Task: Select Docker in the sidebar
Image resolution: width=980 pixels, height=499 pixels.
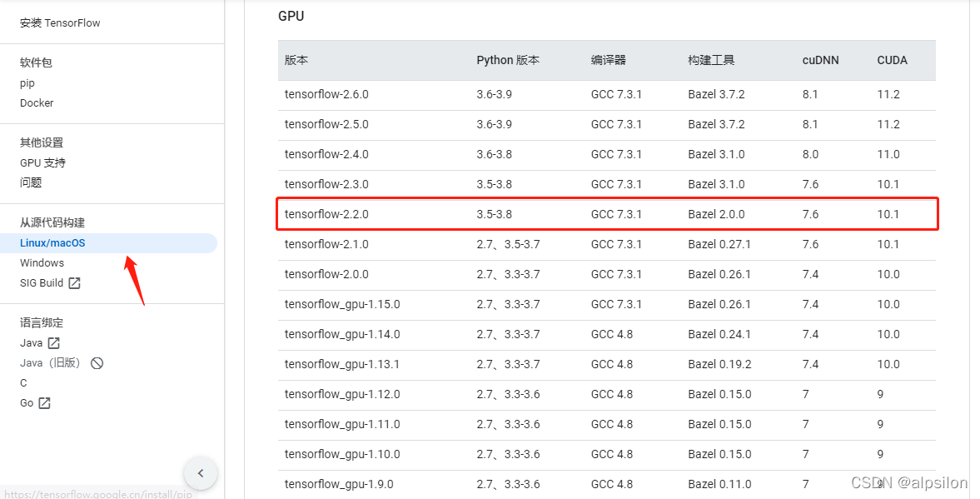Action: (x=37, y=102)
